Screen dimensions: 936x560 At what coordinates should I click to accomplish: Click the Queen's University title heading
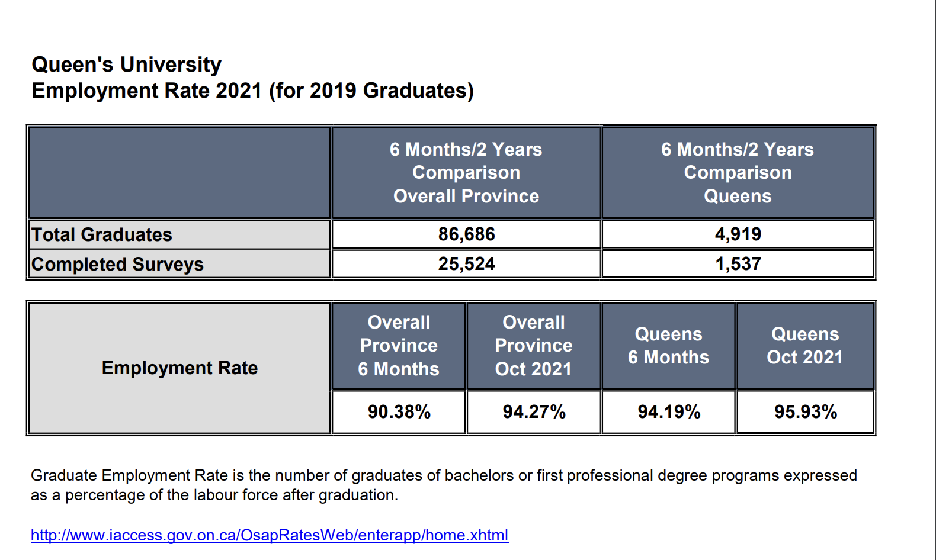click(x=126, y=64)
